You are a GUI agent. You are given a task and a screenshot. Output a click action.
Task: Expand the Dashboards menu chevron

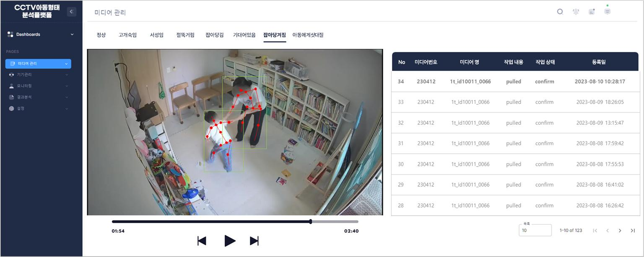[72, 34]
